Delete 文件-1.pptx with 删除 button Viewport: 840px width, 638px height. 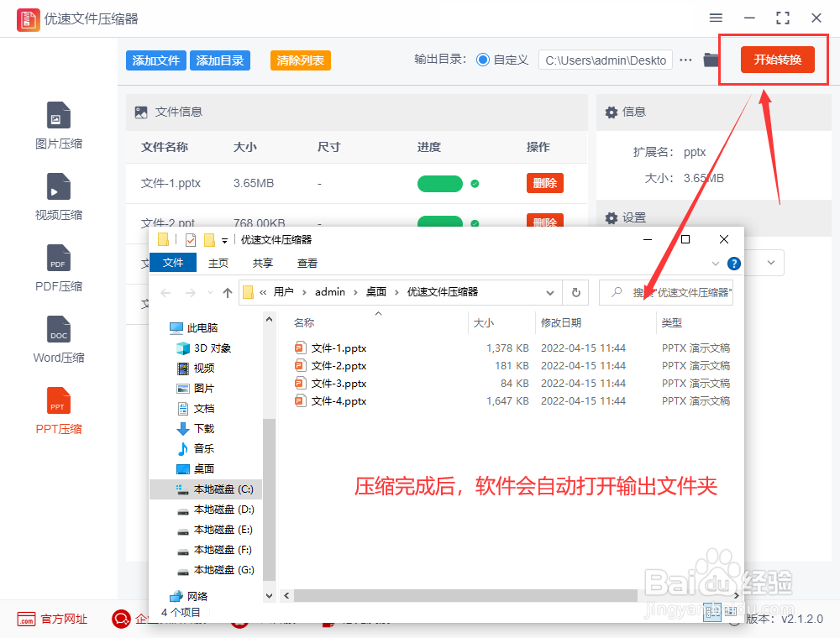coord(545,183)
